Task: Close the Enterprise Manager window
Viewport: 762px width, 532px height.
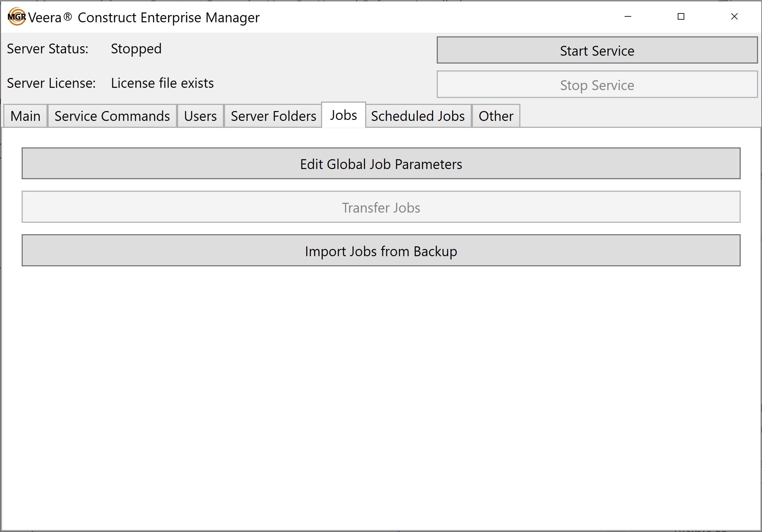Action: pos(734,17)
